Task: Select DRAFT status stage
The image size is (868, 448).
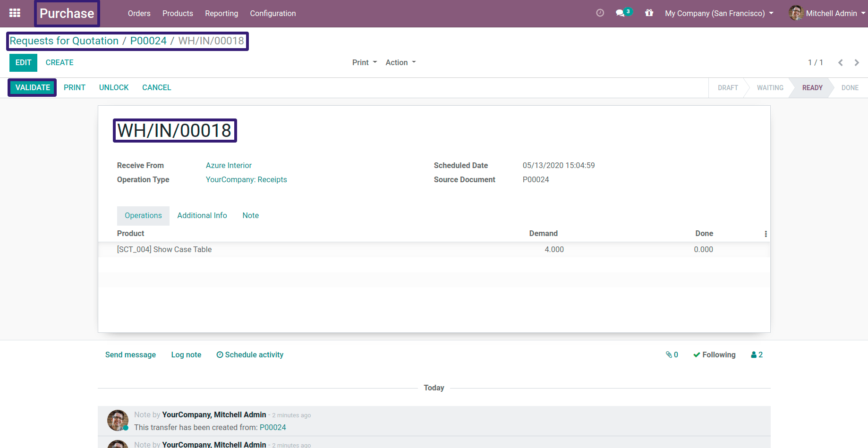Action: pos(728,88)
